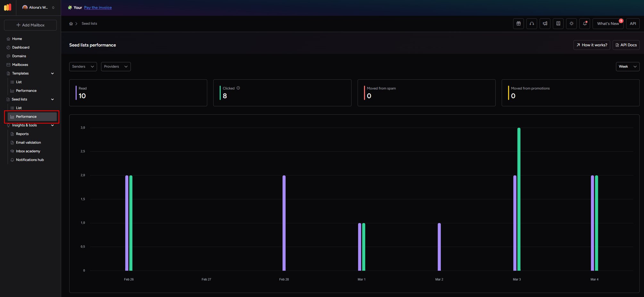Click the home breadcrumb icon

point(71,24)
